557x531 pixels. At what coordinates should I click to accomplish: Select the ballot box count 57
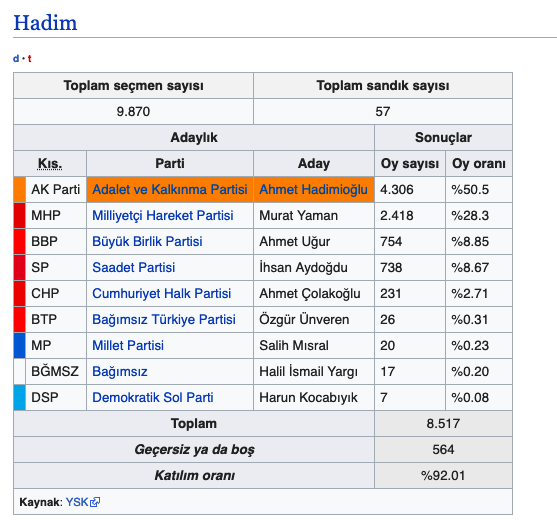click(x=383, y=112)
